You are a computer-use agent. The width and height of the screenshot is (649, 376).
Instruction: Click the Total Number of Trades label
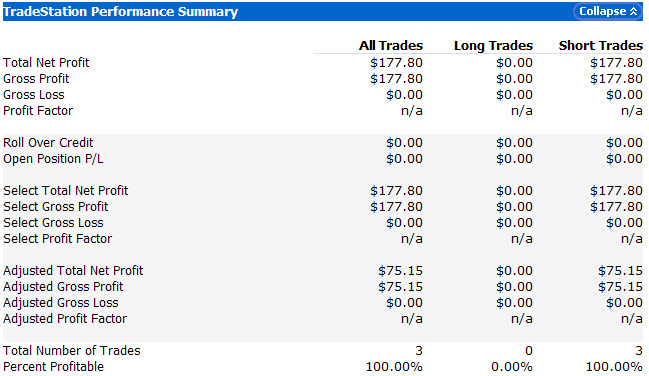[72, 350]
